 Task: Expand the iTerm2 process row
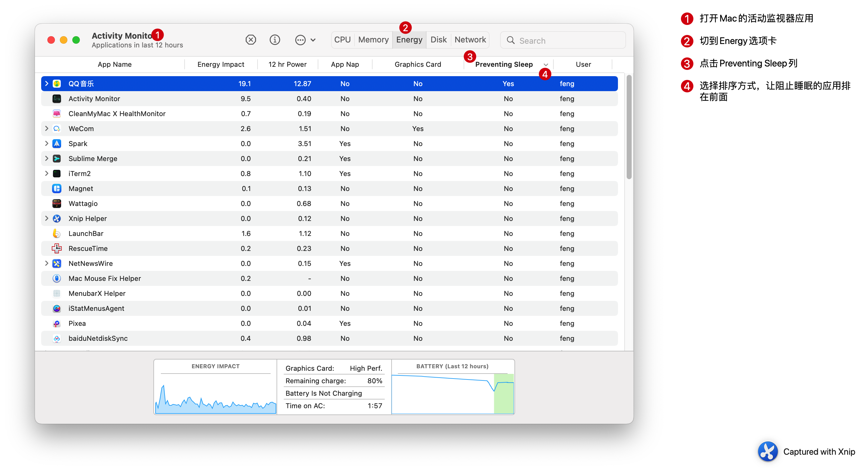click(x=46, y=174)
